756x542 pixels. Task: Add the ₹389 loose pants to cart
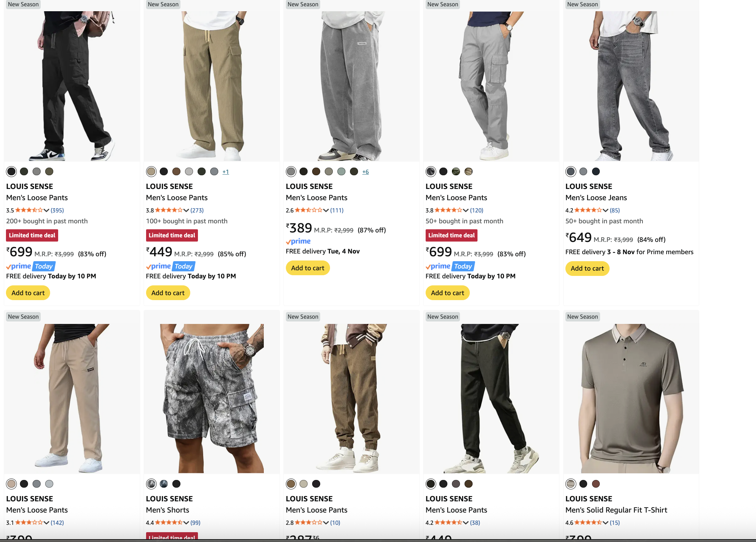coord(308,268)
